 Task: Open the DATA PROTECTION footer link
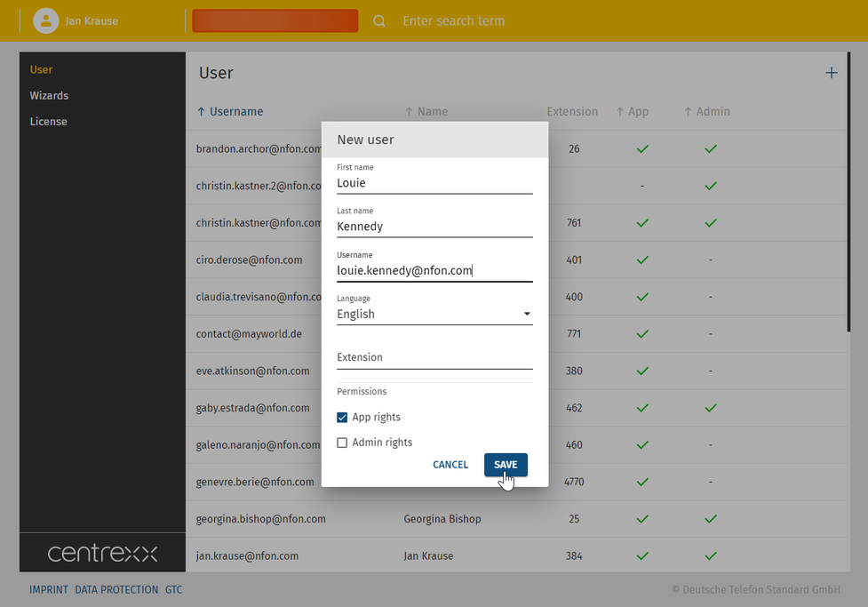pos(116,590)
